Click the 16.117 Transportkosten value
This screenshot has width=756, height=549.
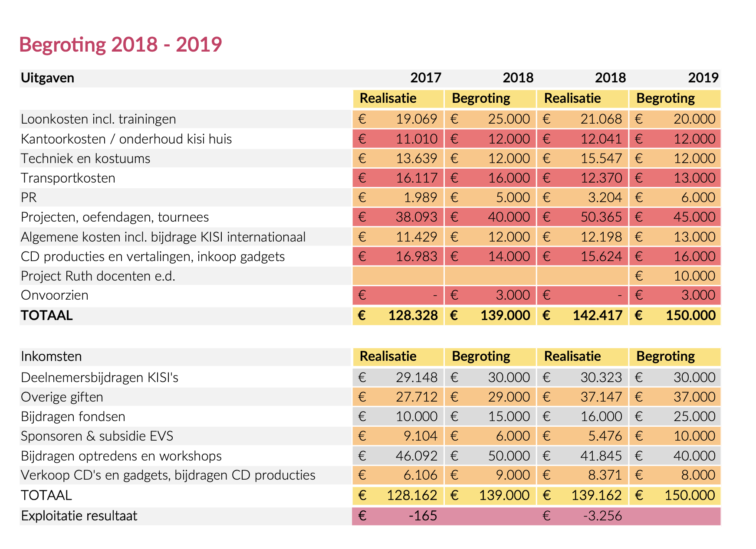coord(417,178)
